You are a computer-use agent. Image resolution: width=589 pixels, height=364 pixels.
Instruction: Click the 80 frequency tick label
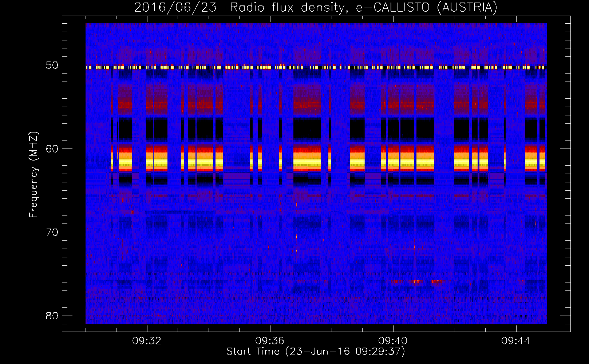click(x=52, y=316)
